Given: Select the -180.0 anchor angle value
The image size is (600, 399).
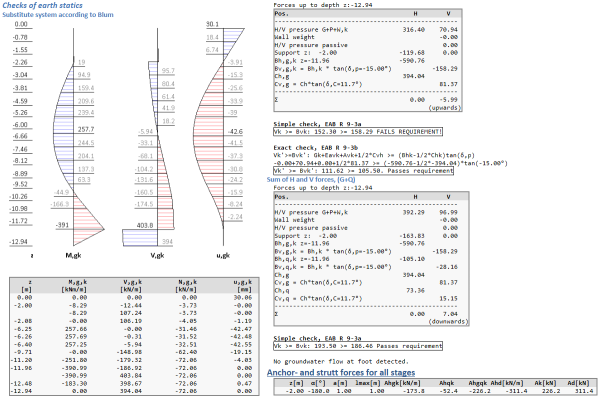Looking at the screenshot, I should pyautogui.click(x=318, y=391).
